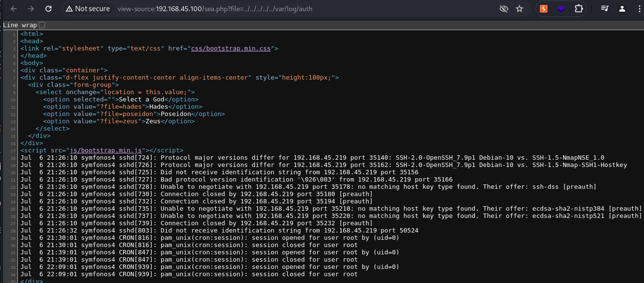Click the log line offering ssh-dss
This screenshot has width=644, height=283.
[308, 187]
